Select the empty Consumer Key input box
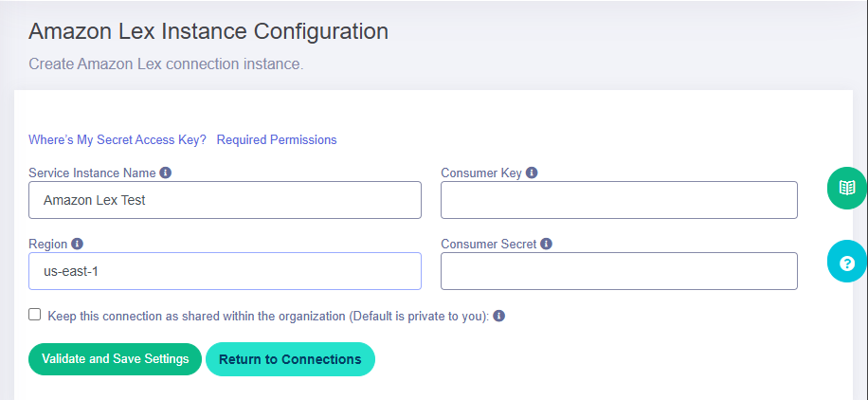The width and height of the screenshot is (868, 400). [619, 200]
